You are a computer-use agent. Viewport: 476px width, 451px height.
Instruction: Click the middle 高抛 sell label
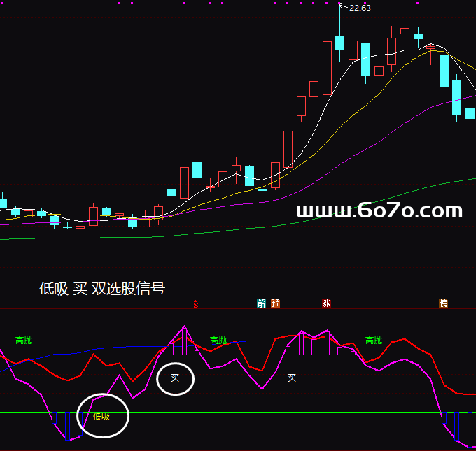tap(218, 341)
